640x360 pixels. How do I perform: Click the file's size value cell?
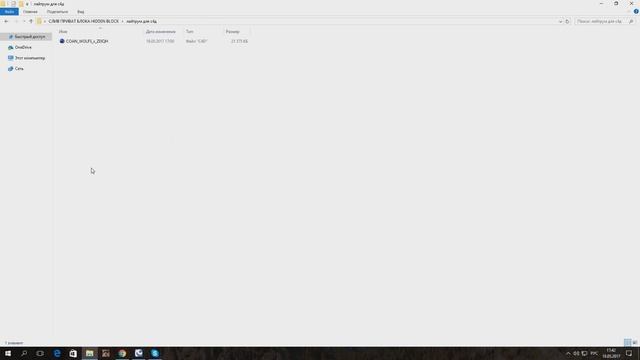(239, 41)
